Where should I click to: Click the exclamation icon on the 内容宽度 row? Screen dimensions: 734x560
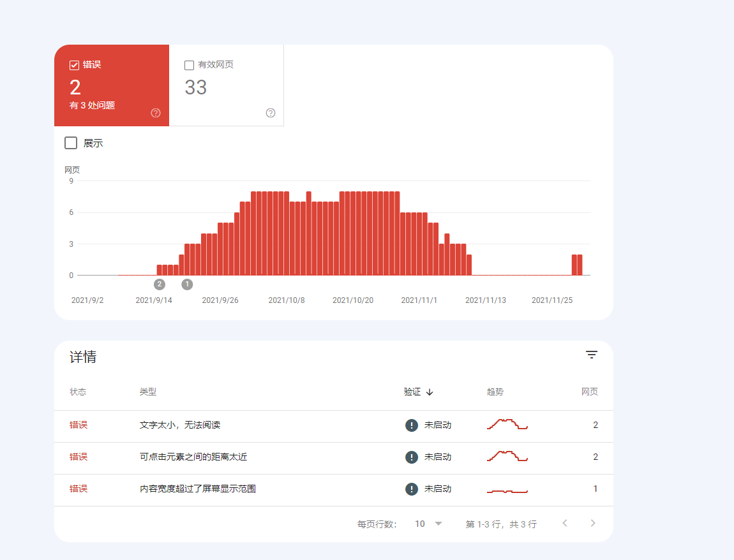[x=412, y=489]
